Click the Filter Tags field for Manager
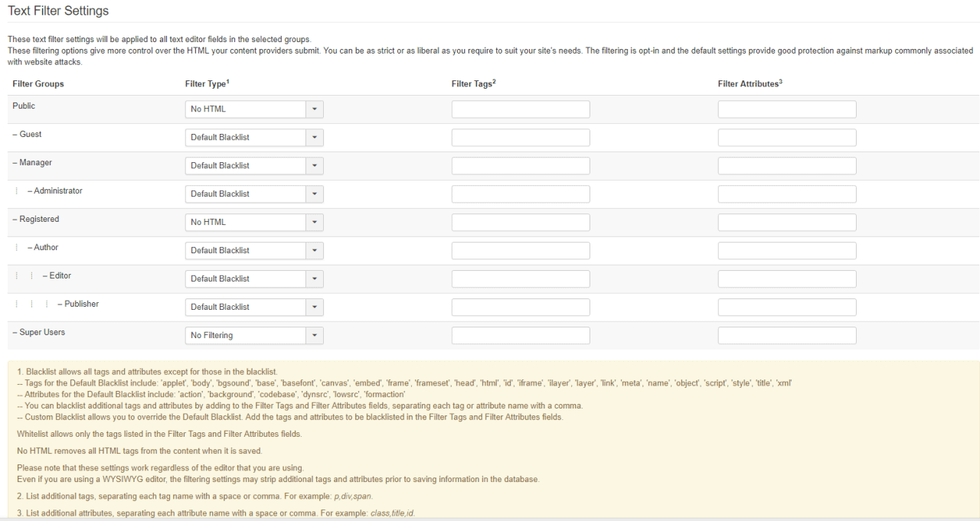The width and height of the screenshot is (980, 521). click(x=521, y=166)
